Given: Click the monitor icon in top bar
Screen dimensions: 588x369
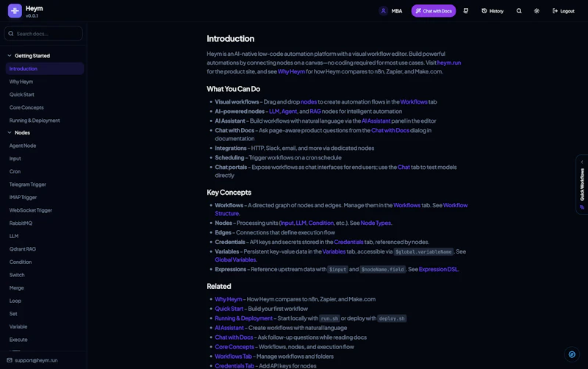Looking at the screenshot, I should [x=466, y=11].
